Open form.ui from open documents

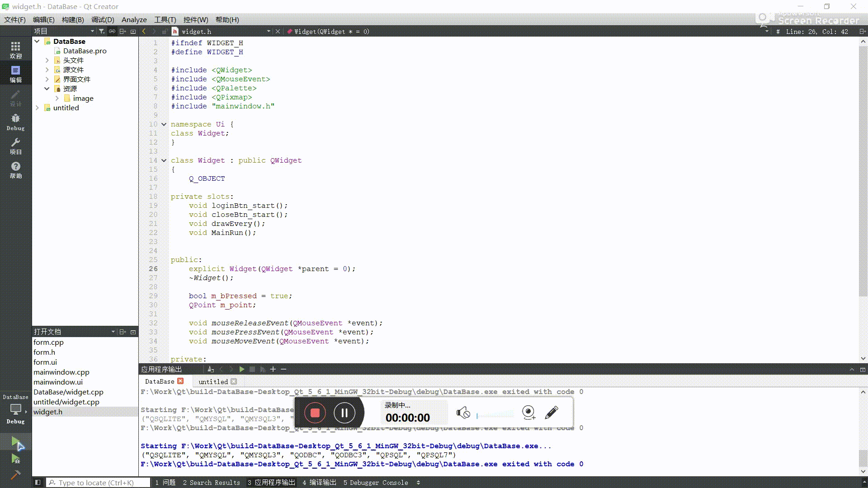(45, 362)
